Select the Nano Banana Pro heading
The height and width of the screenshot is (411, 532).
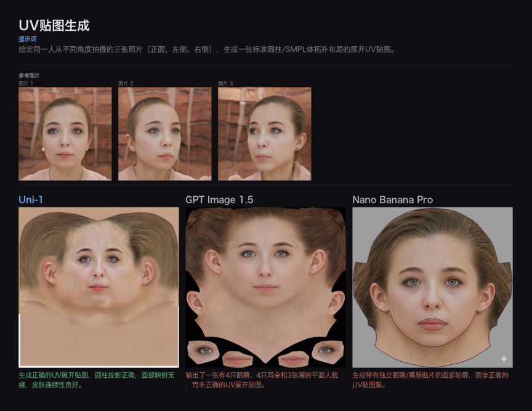click(x=392, y=199)
